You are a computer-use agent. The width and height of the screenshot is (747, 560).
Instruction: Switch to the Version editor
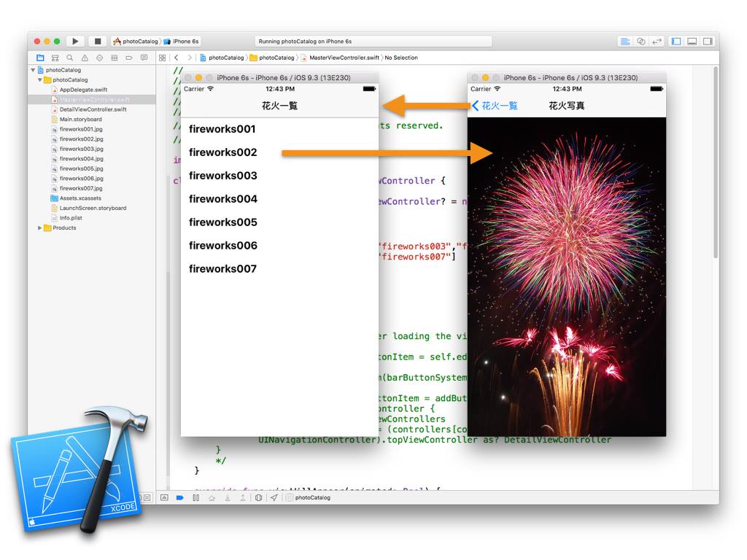point(657,42)
